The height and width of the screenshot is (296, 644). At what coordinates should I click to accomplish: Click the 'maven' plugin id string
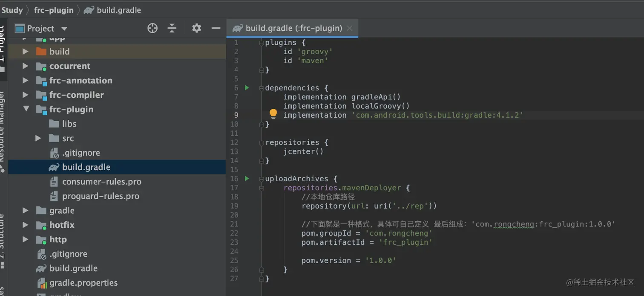313,61
